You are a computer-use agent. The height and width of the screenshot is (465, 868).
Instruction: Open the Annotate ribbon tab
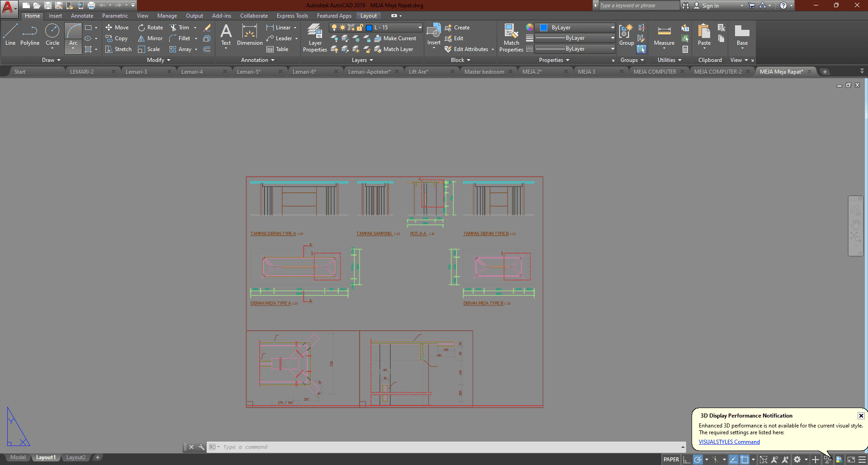(82, 16)
